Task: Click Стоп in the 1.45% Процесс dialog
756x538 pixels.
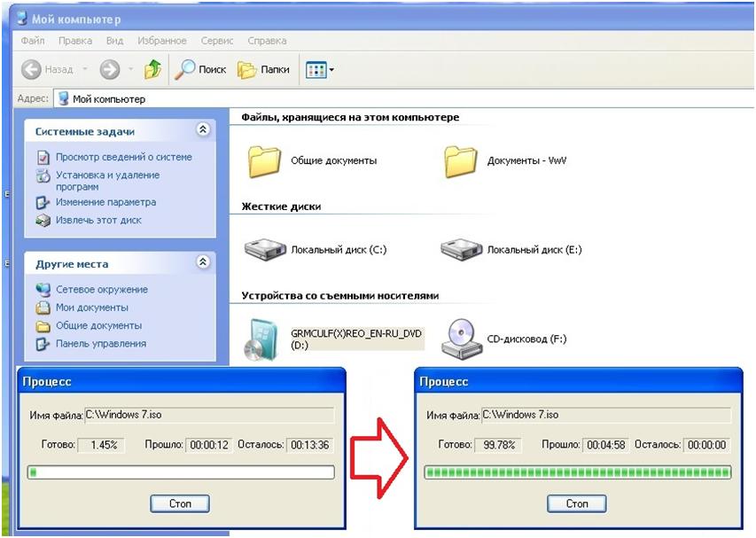Action: click(180, 503)
